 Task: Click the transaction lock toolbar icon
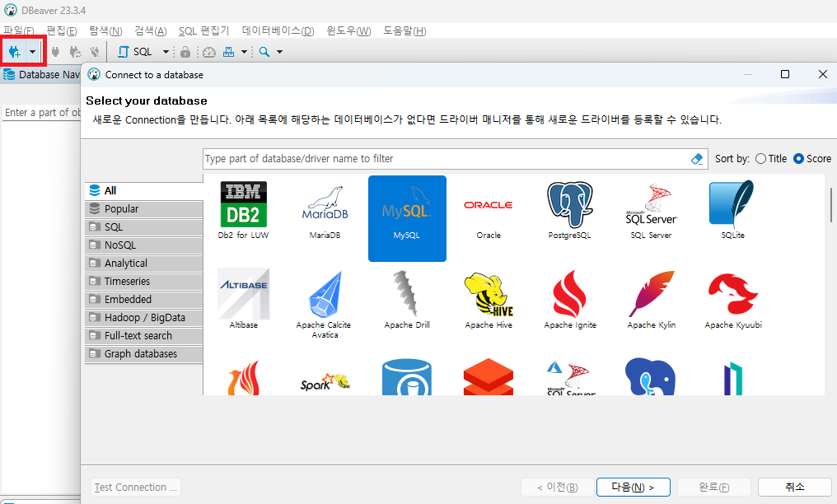pos(185,52)
